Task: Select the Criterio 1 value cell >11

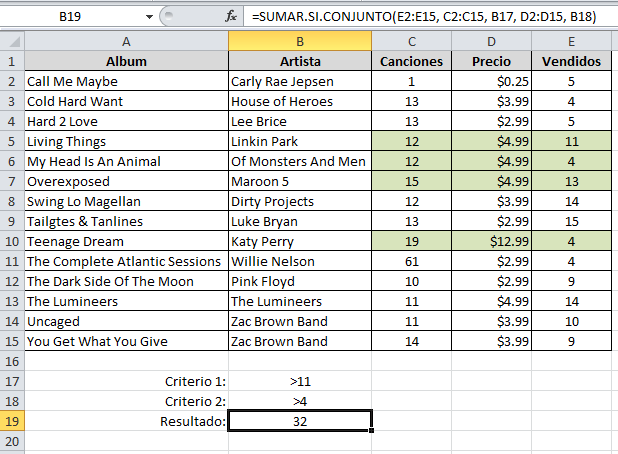Action: click(299, 381)
